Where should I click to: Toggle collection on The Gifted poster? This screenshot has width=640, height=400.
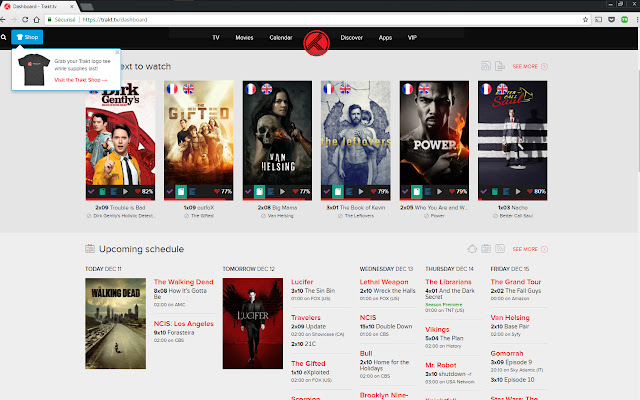(181, 191)
